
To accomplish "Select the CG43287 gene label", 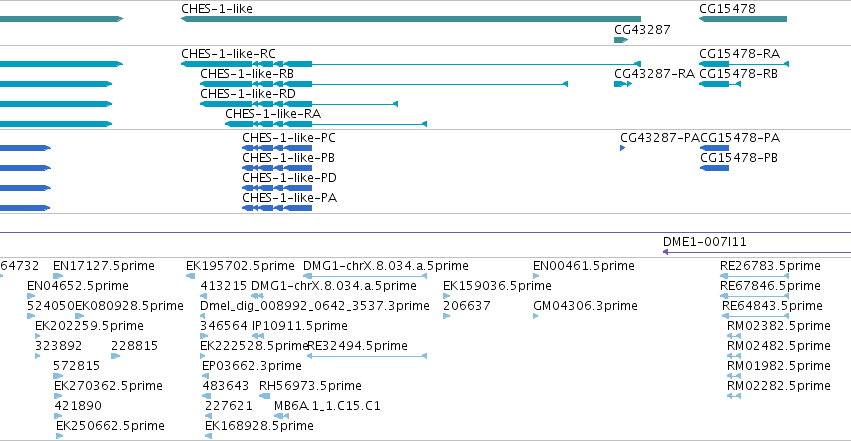I will 642,30.
